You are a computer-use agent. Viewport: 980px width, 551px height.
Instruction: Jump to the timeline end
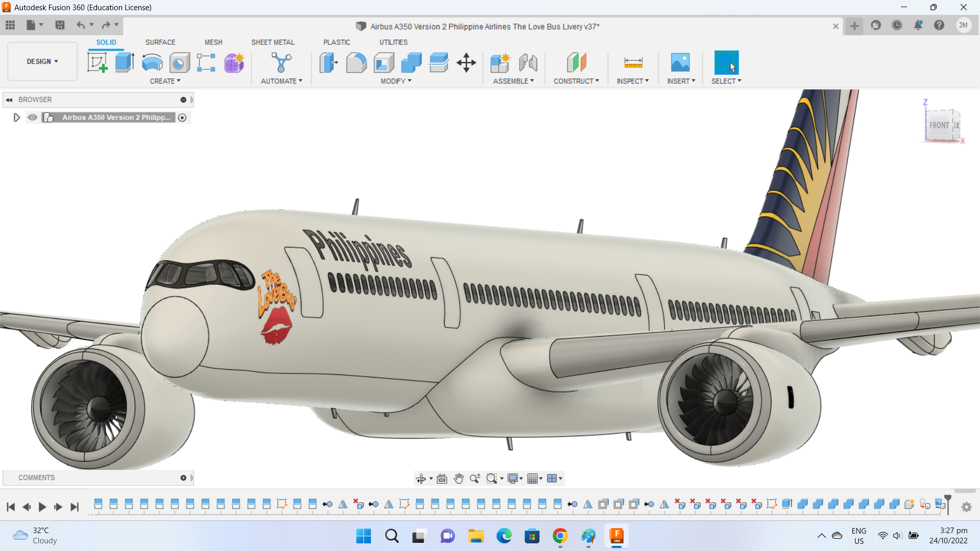[x=75, y=507]
